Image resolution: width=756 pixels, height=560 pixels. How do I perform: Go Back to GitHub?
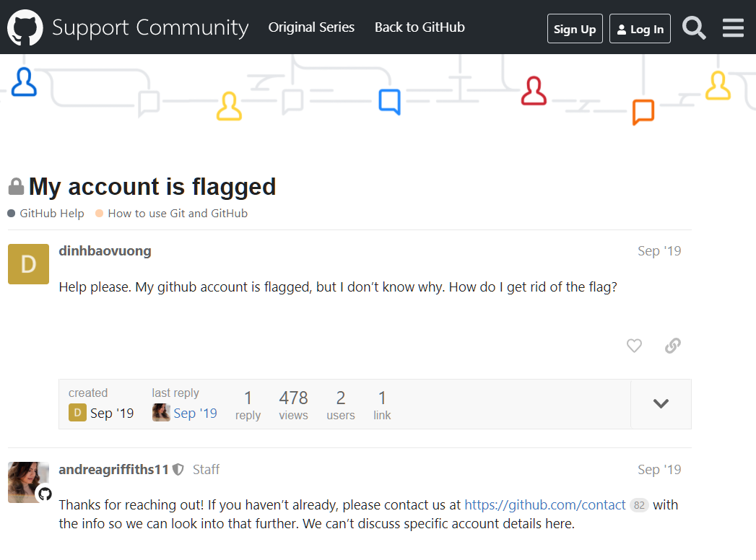[420, 27]
